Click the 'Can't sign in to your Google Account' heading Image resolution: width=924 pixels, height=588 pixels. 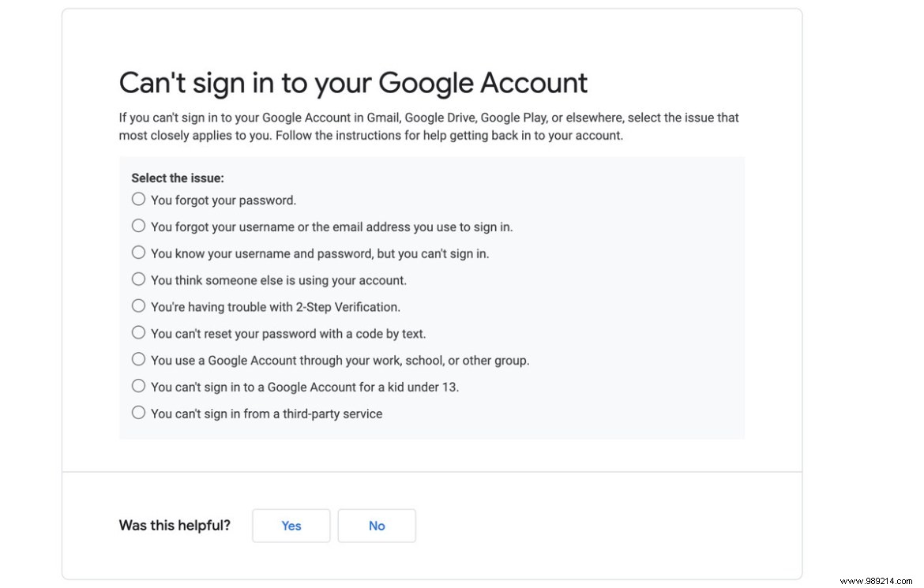353,82
